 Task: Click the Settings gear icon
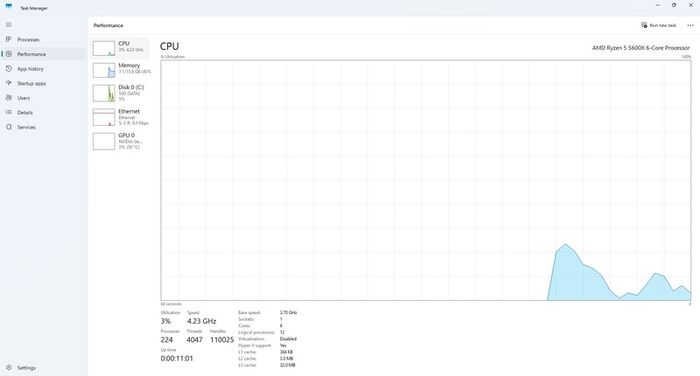point(8,368)
